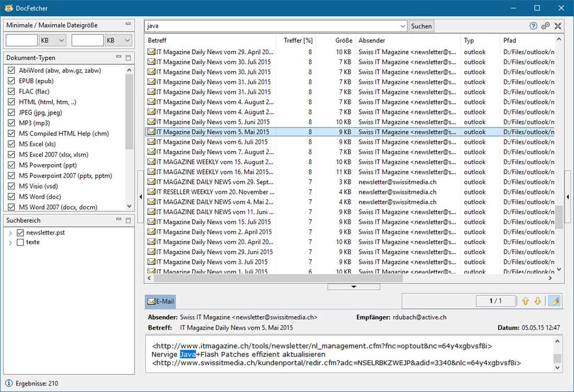Viewport: 574px width, 392px height.
Task: Minimize the Suchbereich panel
Action: pyautogui.click(x=119, y=220)
